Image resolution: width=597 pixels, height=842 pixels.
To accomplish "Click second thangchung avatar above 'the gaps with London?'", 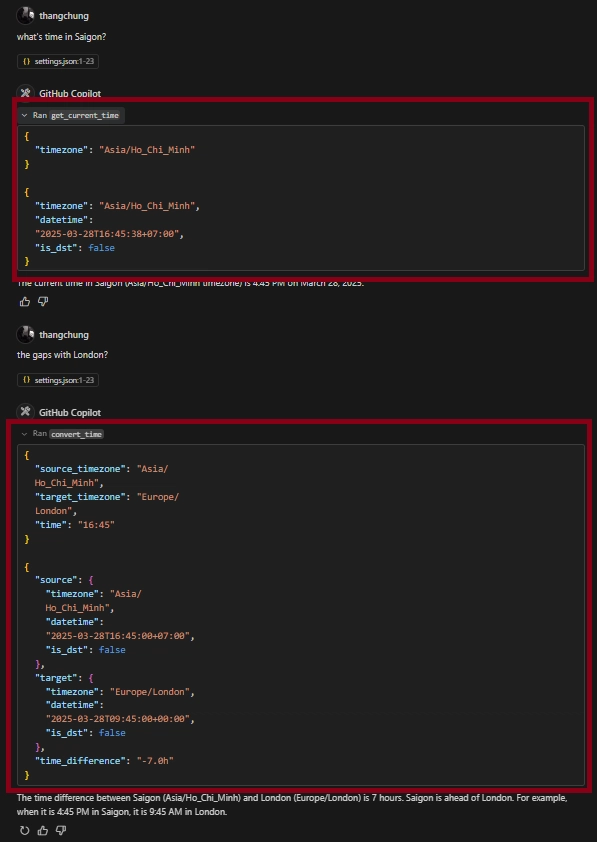I will 25,335.
